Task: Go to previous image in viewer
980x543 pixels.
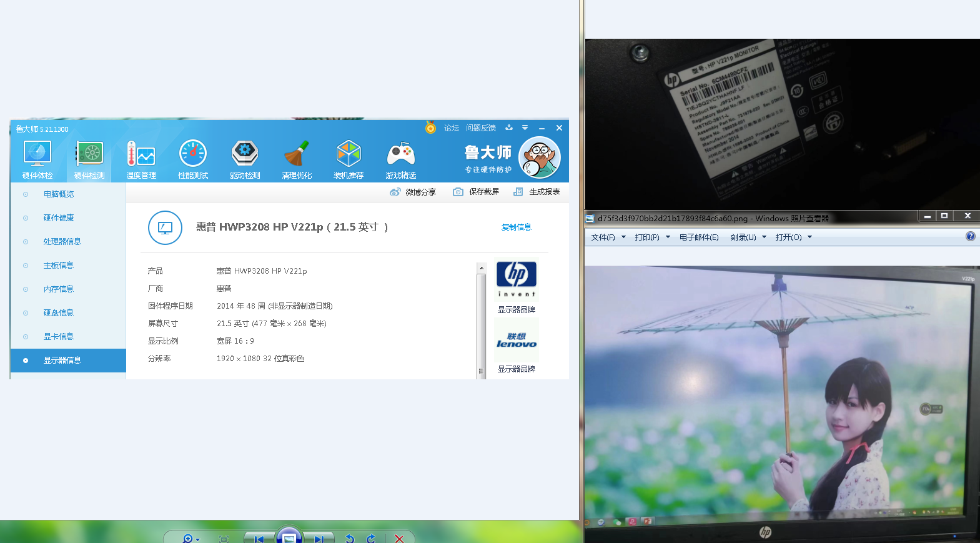Action: tap(259, 539)
